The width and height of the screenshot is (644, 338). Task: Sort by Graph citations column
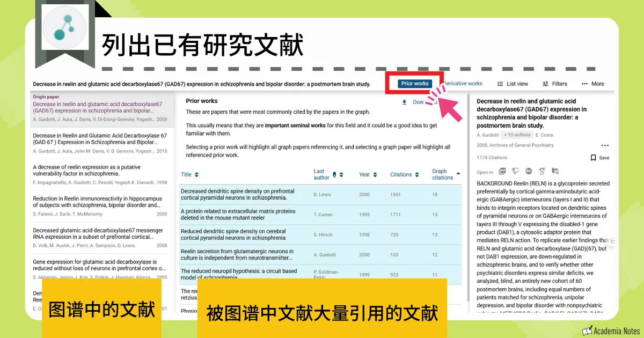pyautogui.click(x=446, y=174)
